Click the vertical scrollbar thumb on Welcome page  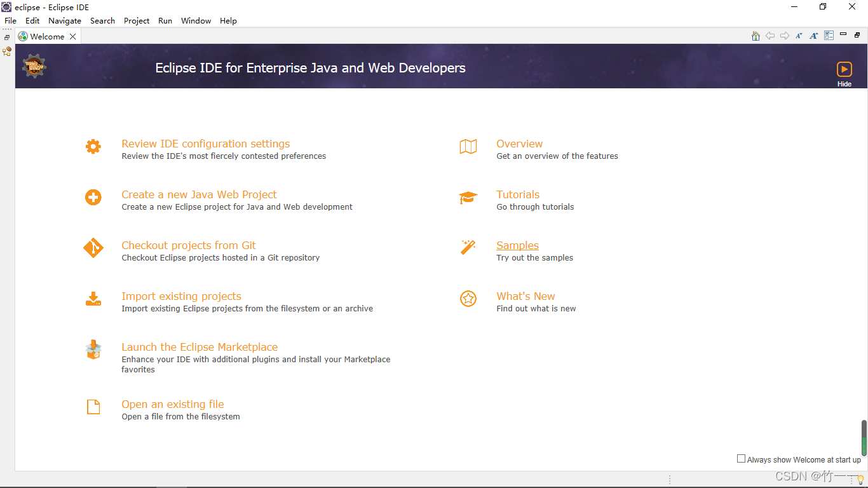[864, 438]
